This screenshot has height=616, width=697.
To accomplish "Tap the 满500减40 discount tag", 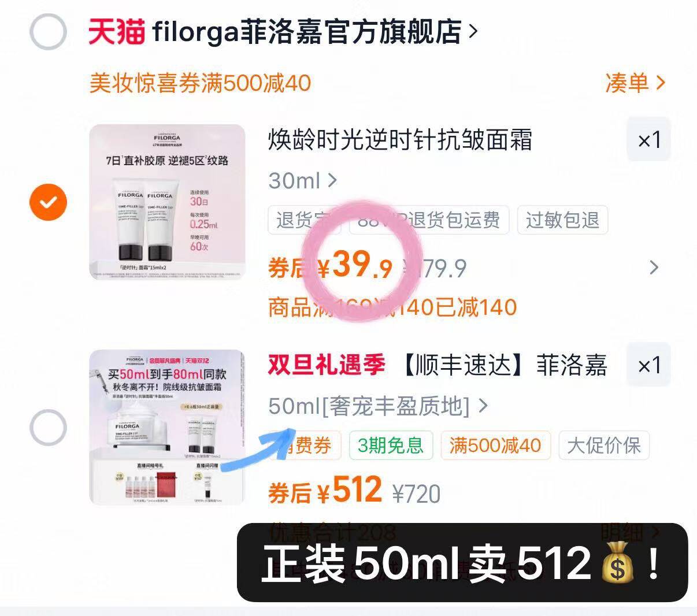I will coord(495,446).
